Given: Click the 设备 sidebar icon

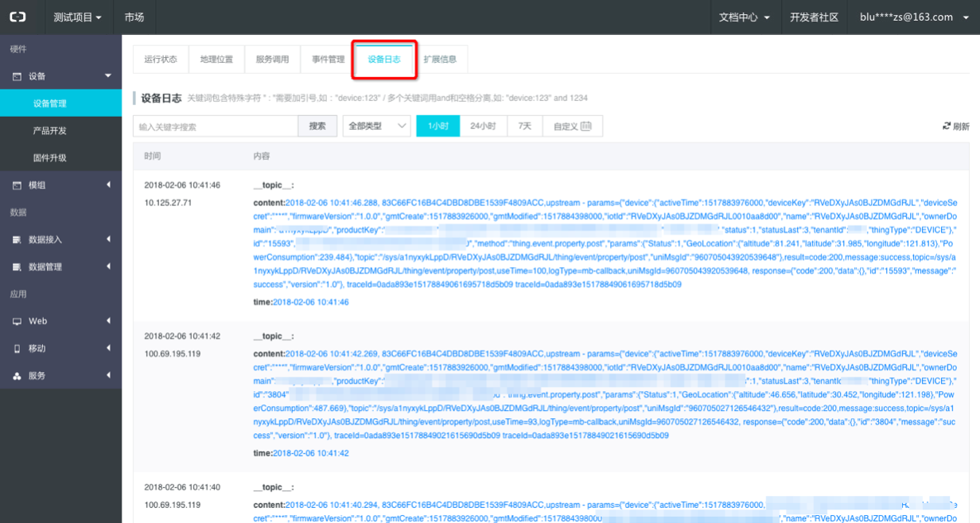Looking at the screenshot, I should 16,76.
